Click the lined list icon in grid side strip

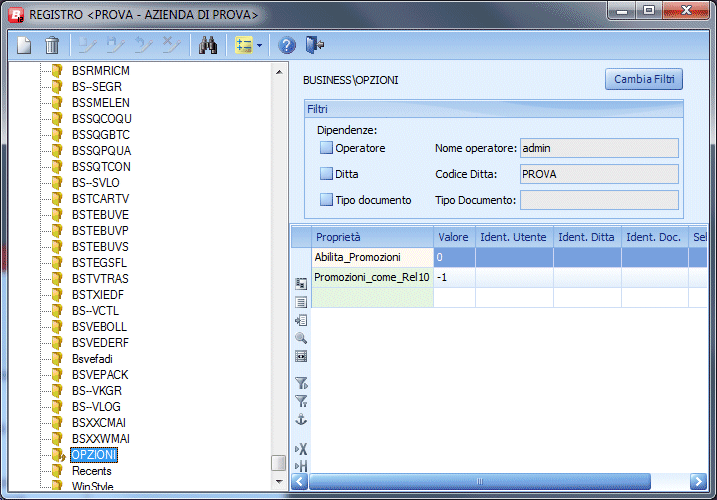(301, 302)
